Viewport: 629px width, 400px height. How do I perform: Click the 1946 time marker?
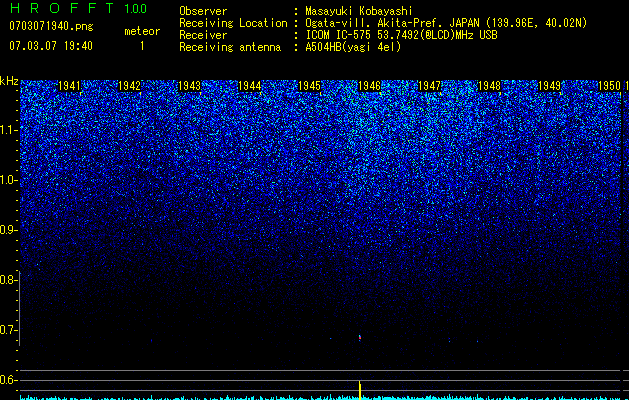(369, 86)
